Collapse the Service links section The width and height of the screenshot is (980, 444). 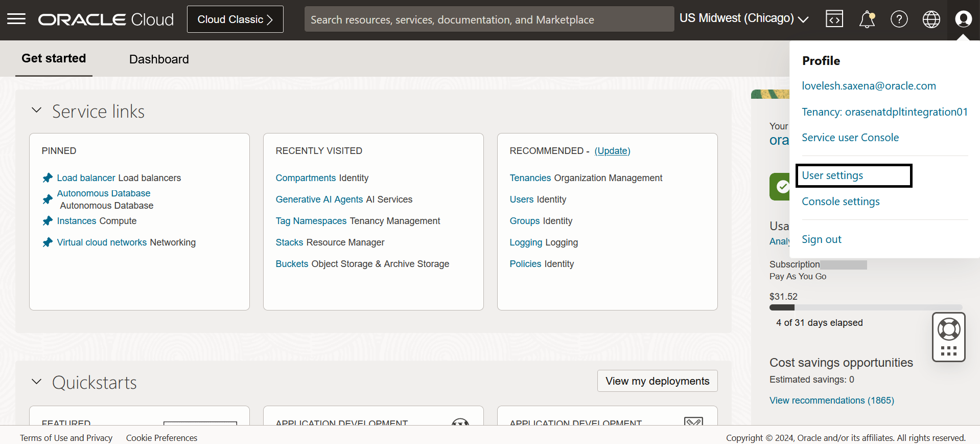coord(36,110)
